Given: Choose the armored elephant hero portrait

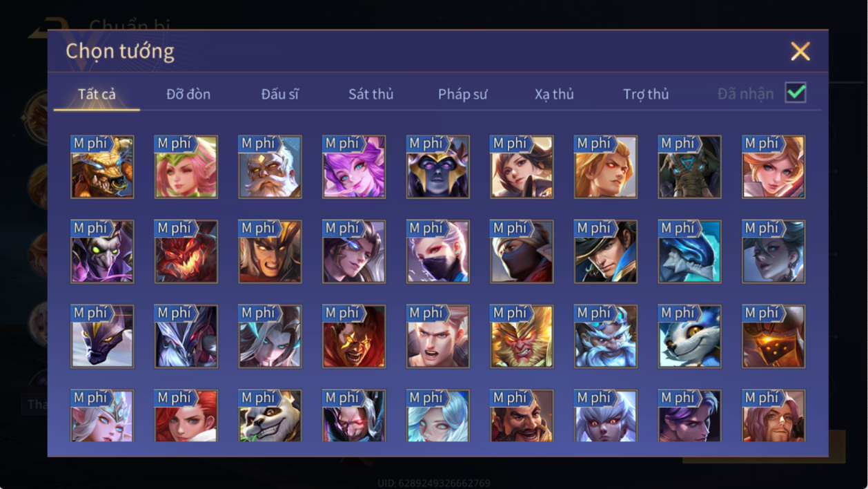Looking at the screenshot, I should click(x=689, y=167).
